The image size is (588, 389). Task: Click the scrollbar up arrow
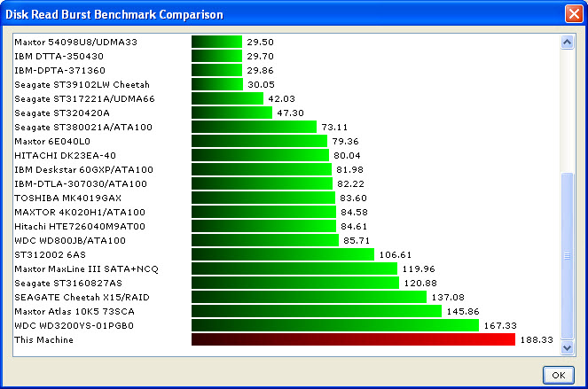(x=567, y=43)
